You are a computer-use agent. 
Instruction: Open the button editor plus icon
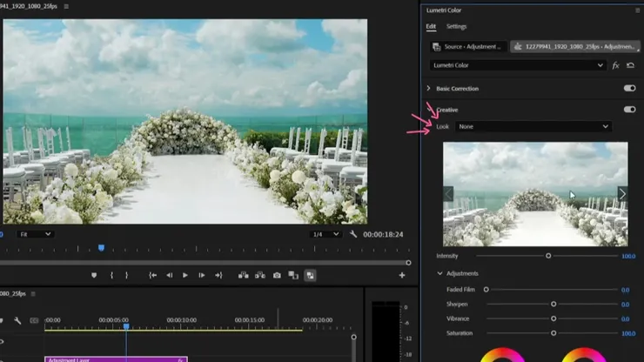[x=401, y=275]
